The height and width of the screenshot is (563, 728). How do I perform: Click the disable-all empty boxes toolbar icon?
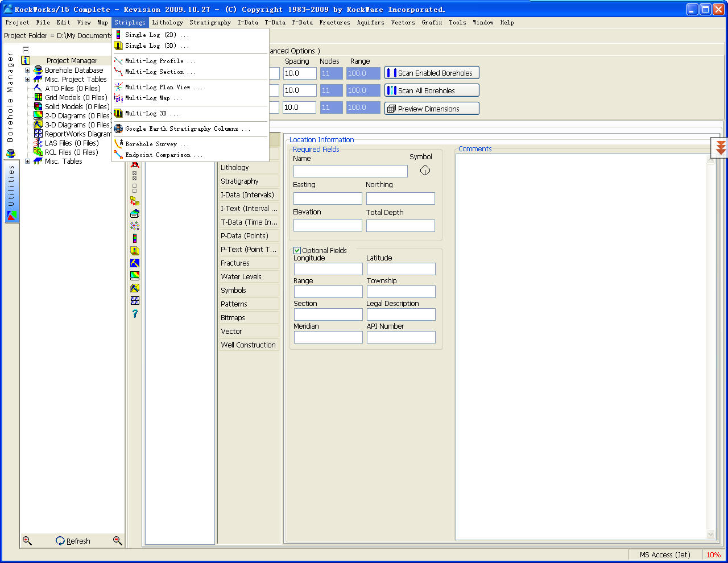point(135,188)
